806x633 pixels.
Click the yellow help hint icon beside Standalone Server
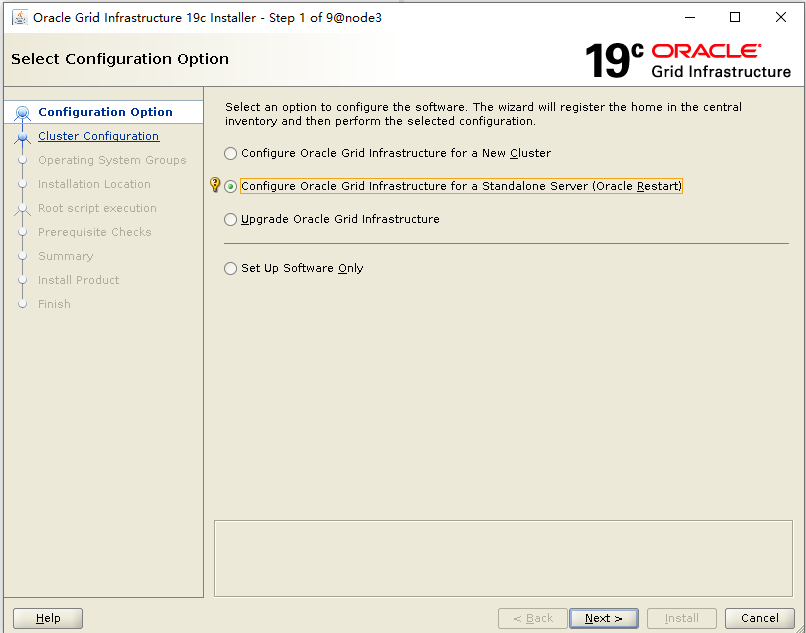215,185
